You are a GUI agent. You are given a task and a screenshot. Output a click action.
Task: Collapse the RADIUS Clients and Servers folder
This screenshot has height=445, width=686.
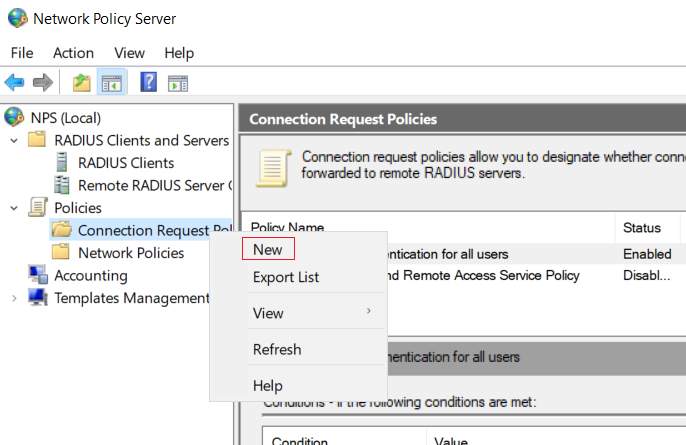tap(14, 141)
